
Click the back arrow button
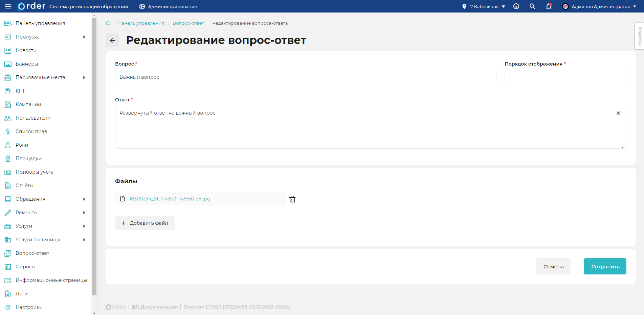click(112, 41)
